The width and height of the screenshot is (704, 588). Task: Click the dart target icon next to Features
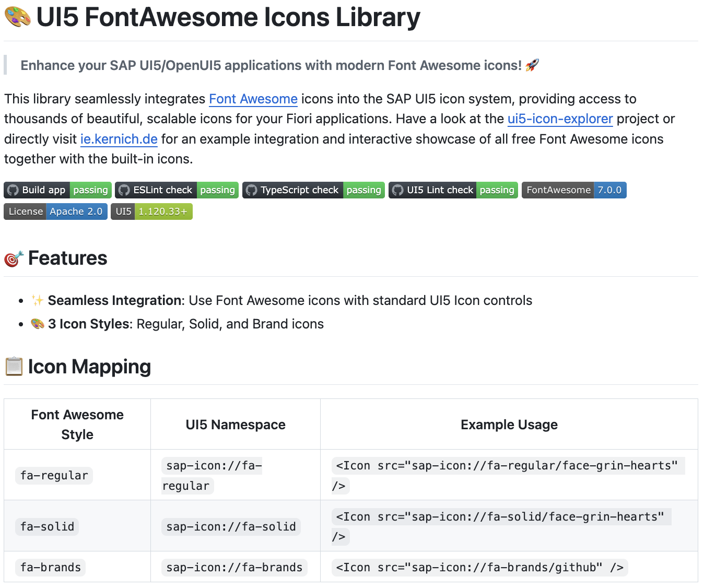[x=14, y=258]
